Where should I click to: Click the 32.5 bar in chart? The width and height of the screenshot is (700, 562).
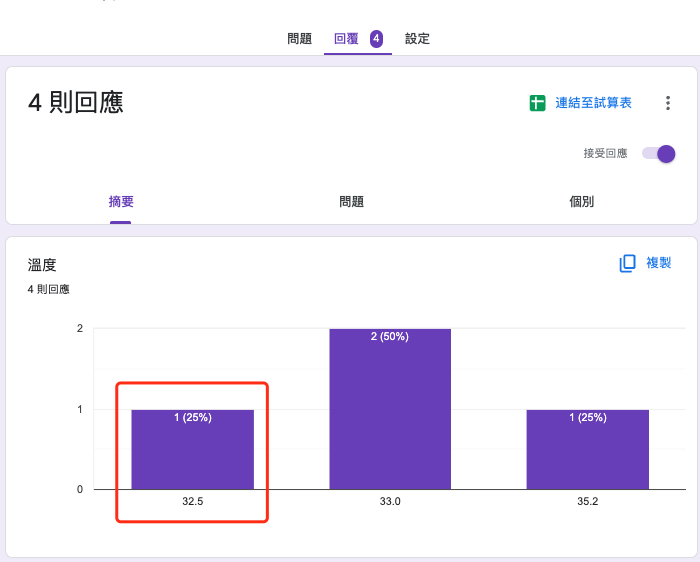click(192, 450)
